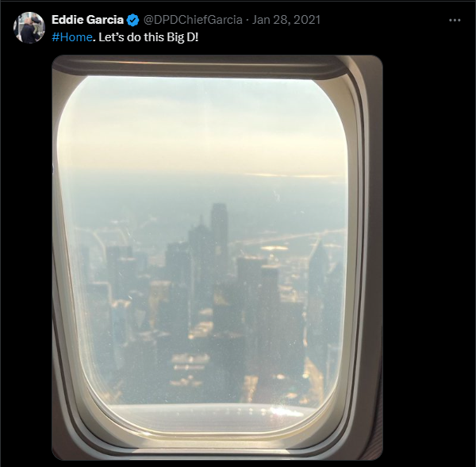
Task: Click the blue verified checkmark badge
Action: [132, 20]
